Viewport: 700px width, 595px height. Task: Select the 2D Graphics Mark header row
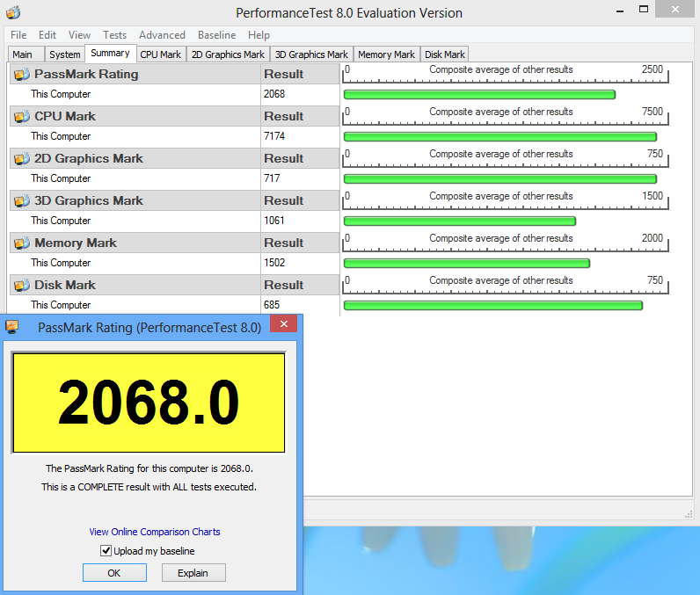click(174, 158)
